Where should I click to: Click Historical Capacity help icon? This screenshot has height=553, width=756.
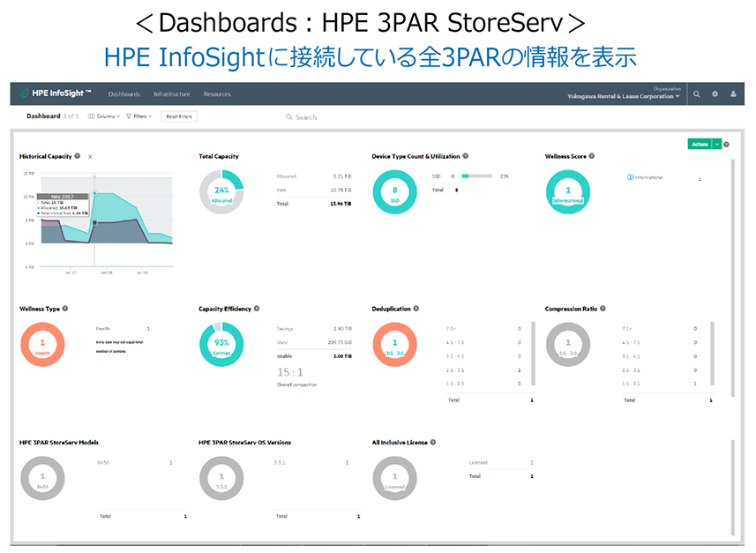(77, 156)
